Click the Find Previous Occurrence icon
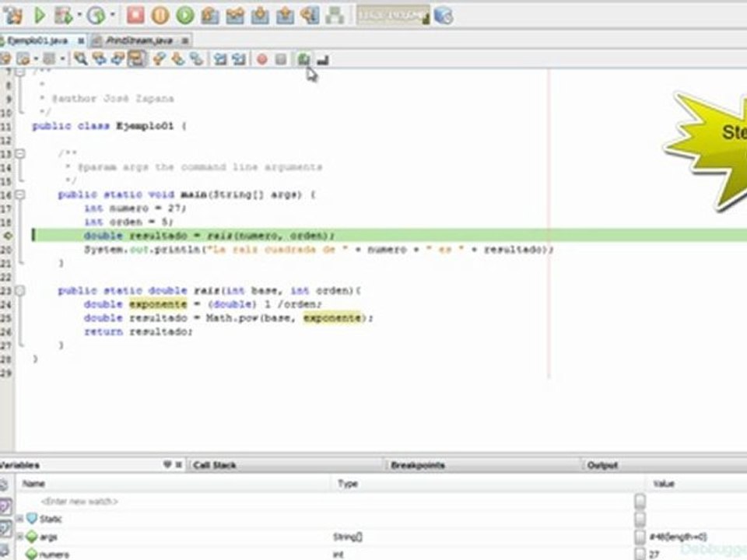The width and height of the screenshot is (747, 560). (x=99, y=59)
